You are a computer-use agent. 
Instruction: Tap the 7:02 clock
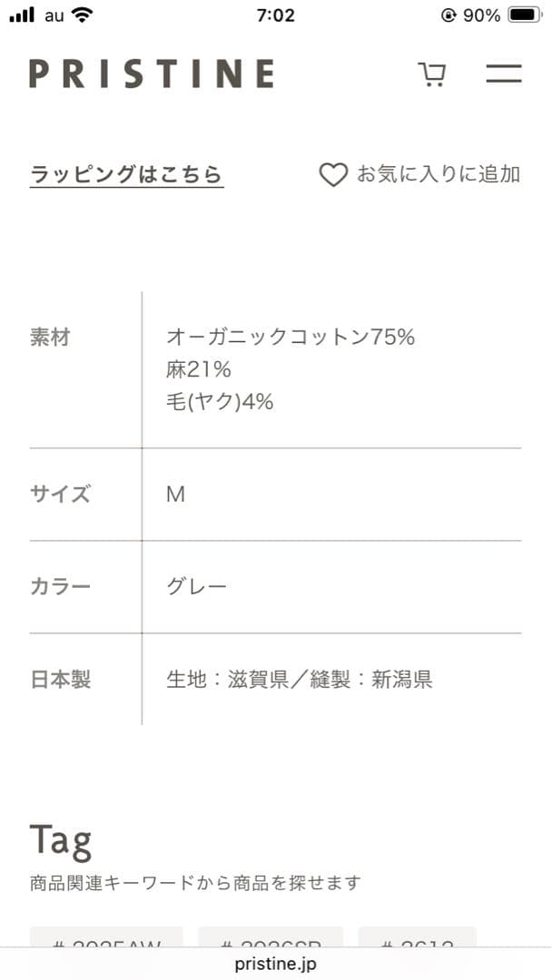click(x=276, y=15)
